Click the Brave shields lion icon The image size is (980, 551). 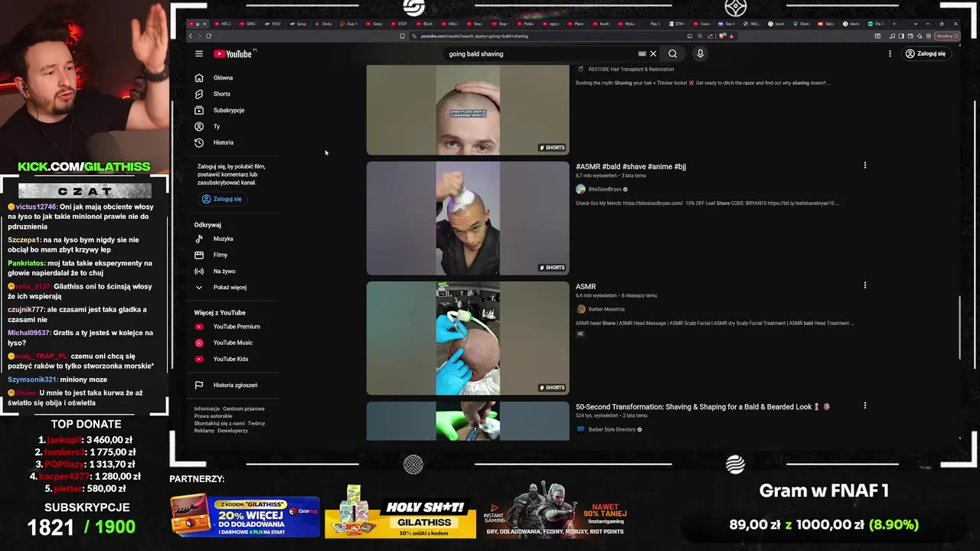click(722, 36)
